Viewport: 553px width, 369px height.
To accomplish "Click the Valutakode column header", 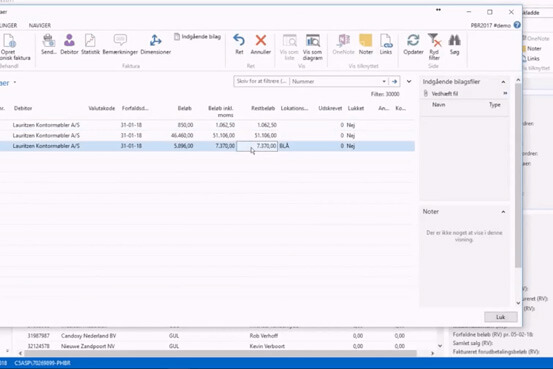I will [102, 108].
